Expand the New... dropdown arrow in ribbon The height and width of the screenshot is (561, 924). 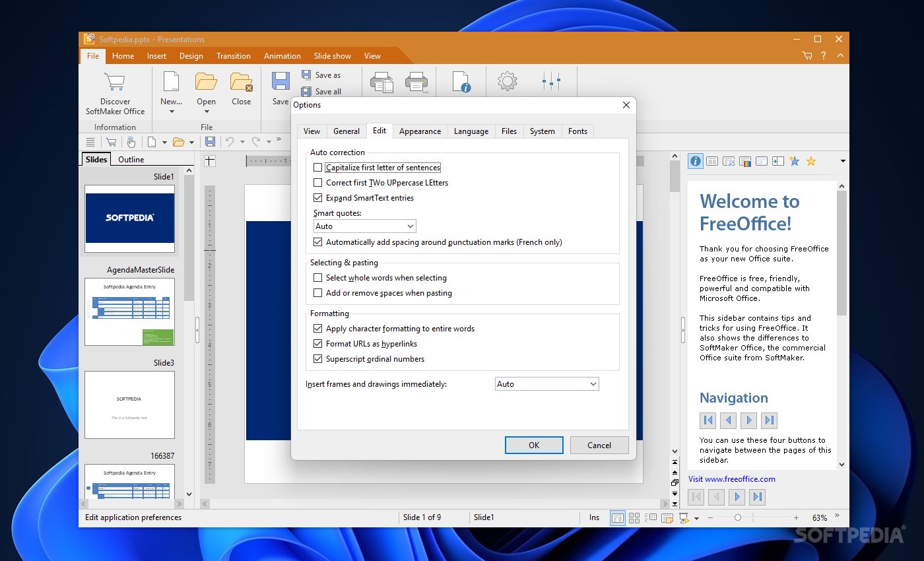(171, 112)
